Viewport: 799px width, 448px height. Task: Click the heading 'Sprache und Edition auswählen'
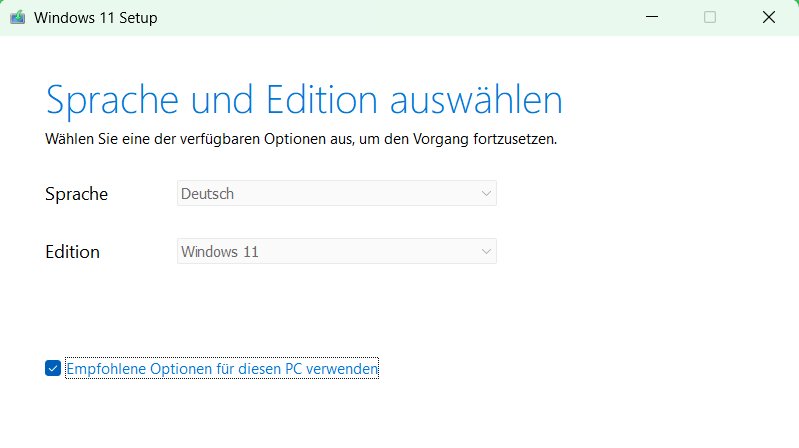click(304, 100)
